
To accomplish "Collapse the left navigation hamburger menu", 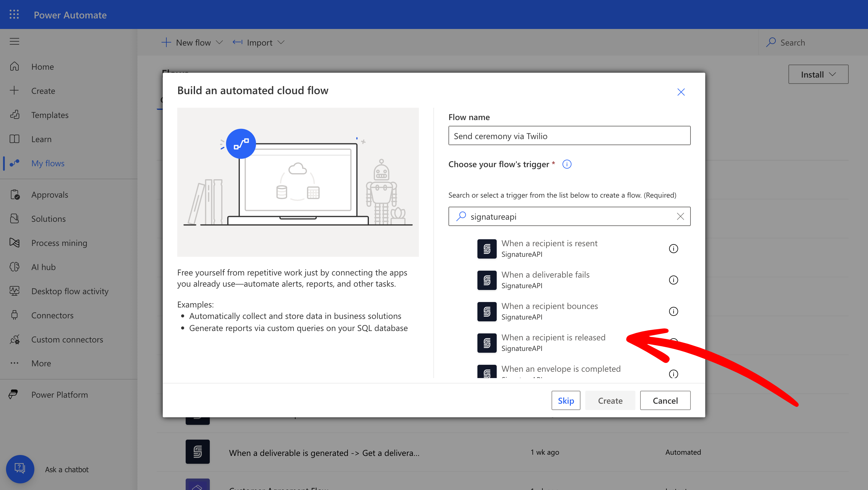I will [14, 41].
